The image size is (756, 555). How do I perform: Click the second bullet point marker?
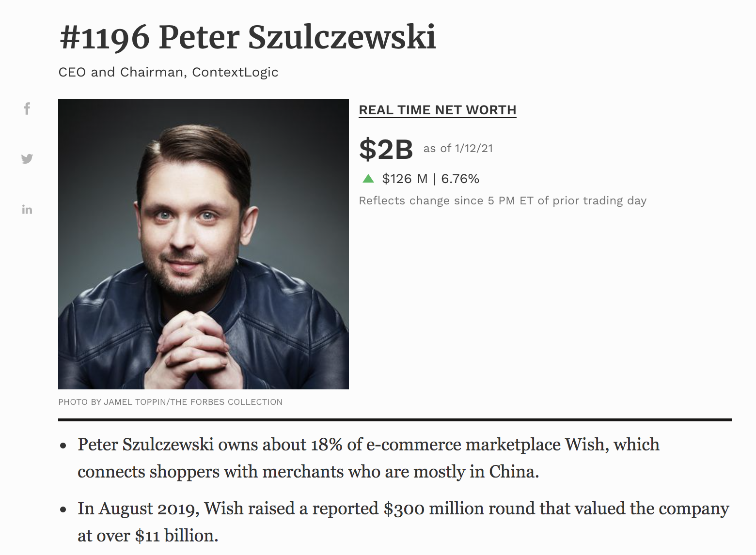(63, 510)
